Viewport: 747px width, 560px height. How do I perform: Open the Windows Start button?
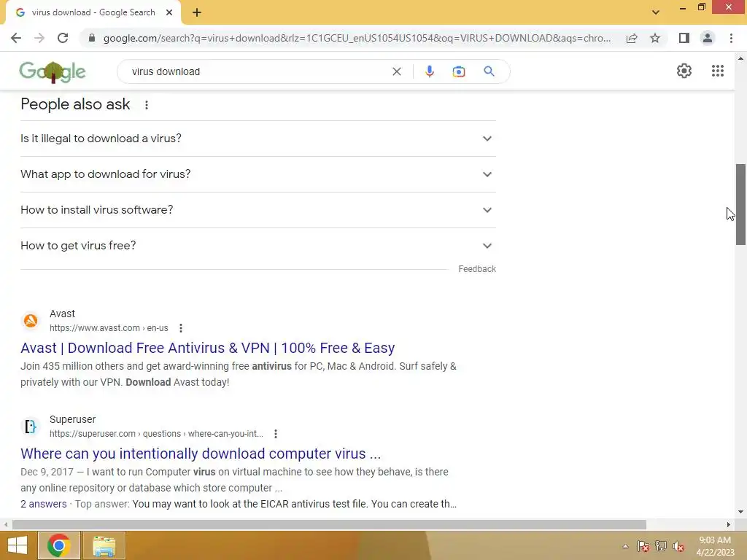(18, 545)
